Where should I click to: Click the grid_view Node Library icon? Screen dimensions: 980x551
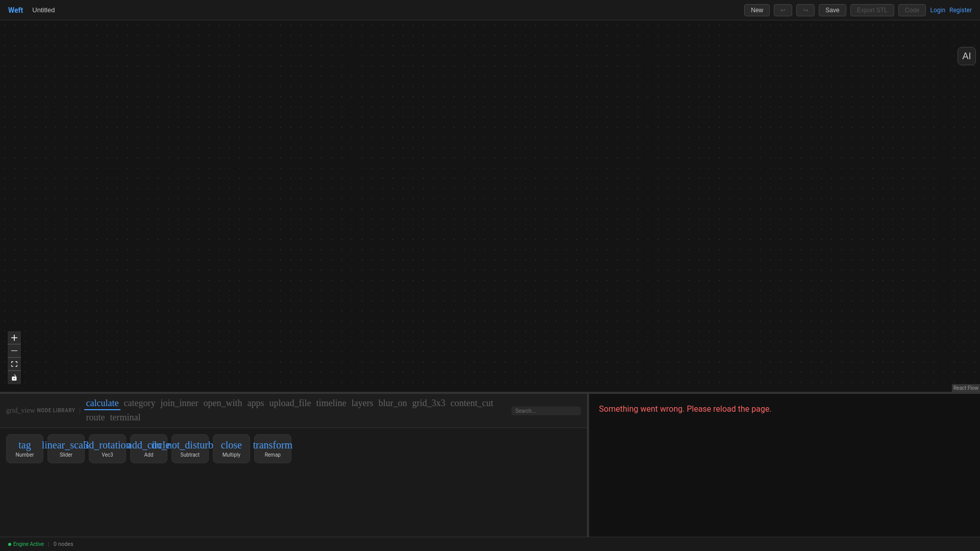20,410
